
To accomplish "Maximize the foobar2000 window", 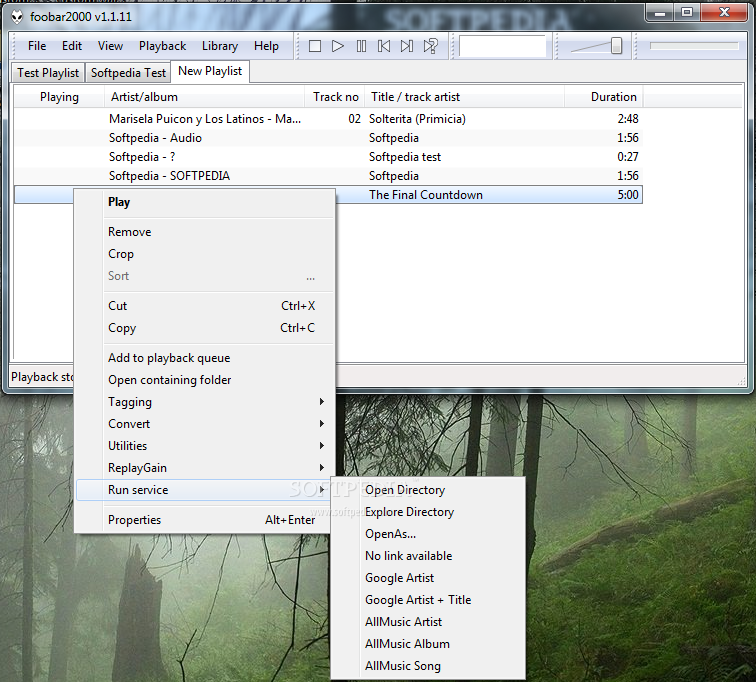I will click(687, 13).
